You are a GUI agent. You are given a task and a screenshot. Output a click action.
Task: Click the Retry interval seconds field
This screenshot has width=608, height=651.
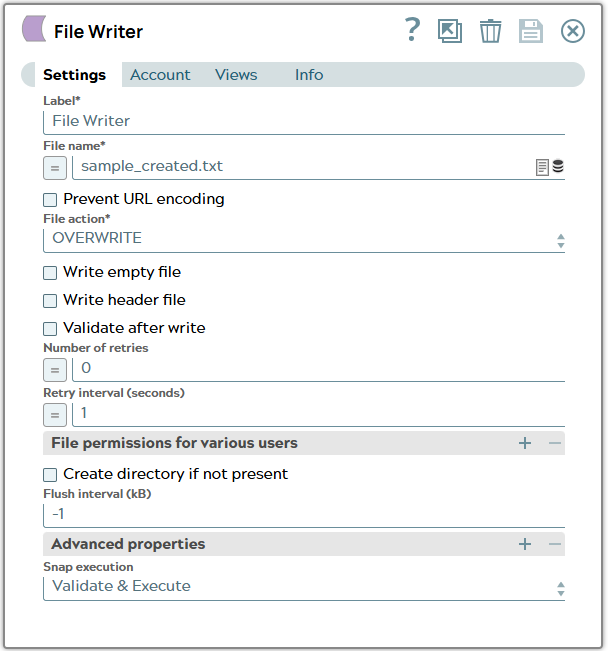click(x=319, y=414)
